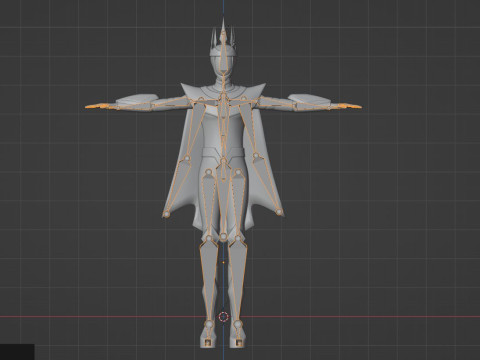The image size is (480, 360).
Task: Select the upper cape bone on screen-right side
Action: click(x=249, y=128)
